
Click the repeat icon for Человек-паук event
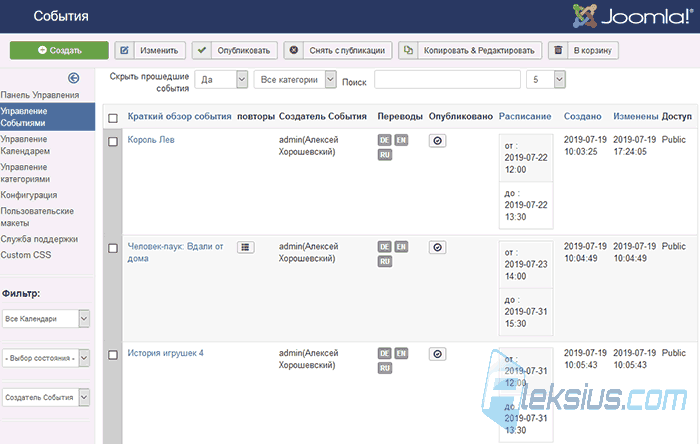246,247
